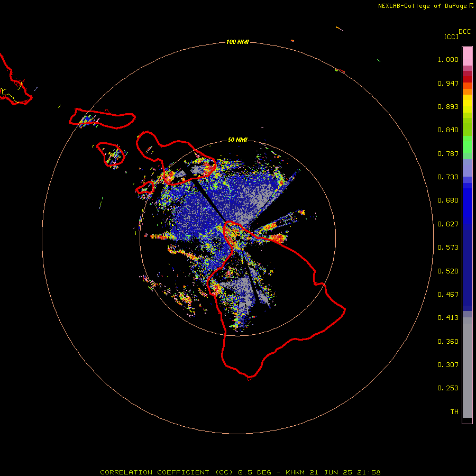Click the [CC] units label
The height and width of the screenshot is (476, 476).
[x=451, y=36]
